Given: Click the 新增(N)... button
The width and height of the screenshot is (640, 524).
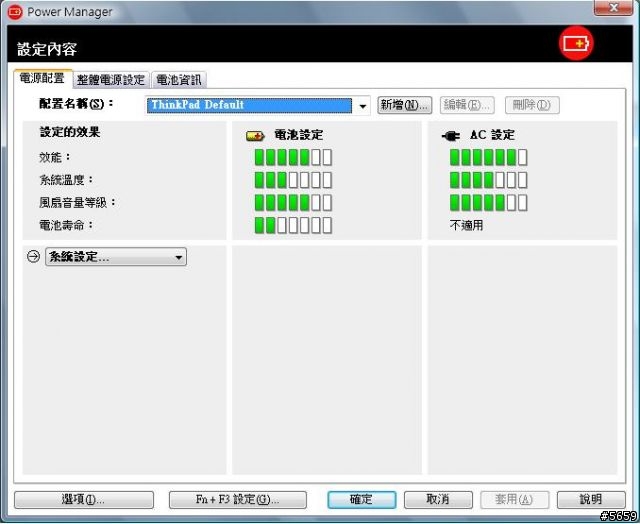Looking at the screenshot, I should (404, 105).
